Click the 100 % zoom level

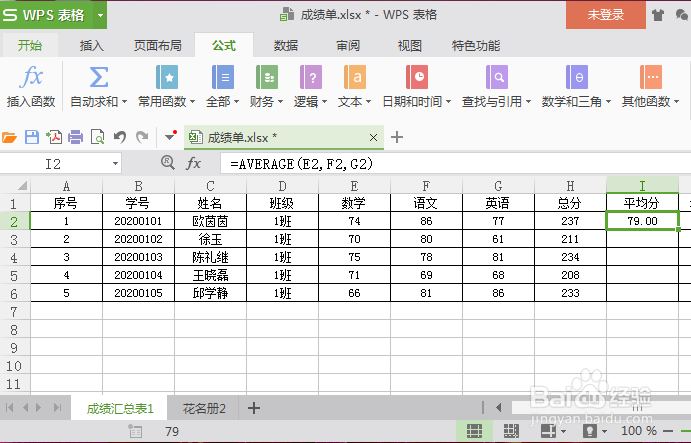[639, 431]
